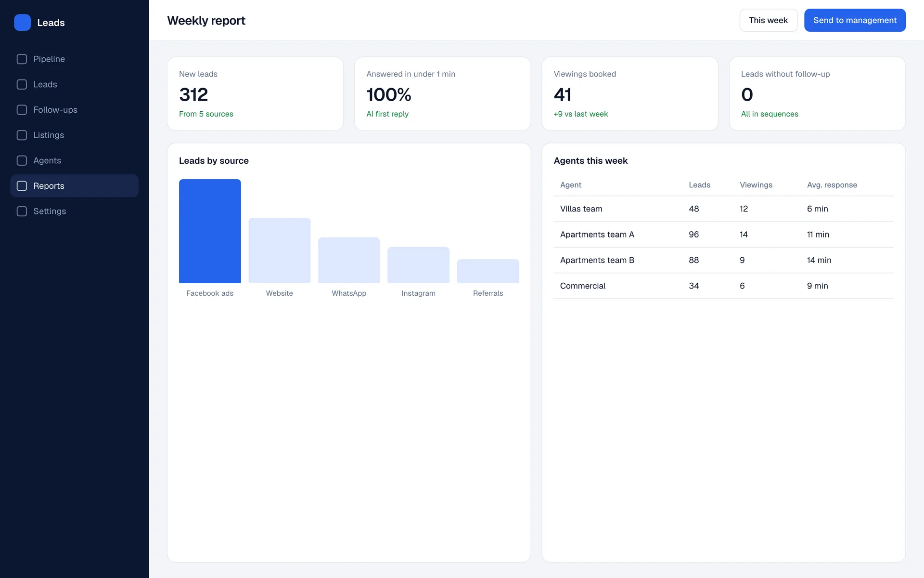Select Apartments team B row name
The image size is (924, 578).
[597, 260]
